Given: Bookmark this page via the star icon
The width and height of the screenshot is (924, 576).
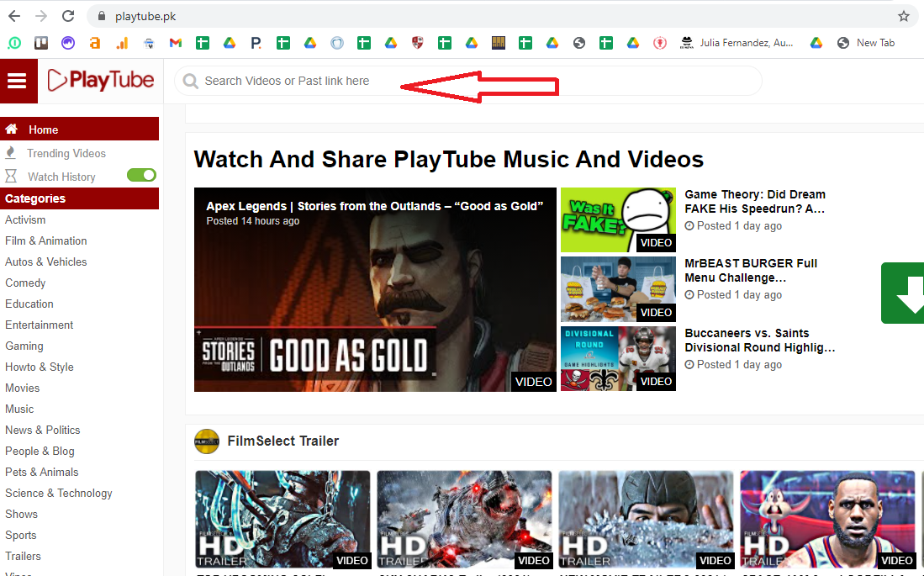Looking at the screenshot, I should [x=903, y=15].
